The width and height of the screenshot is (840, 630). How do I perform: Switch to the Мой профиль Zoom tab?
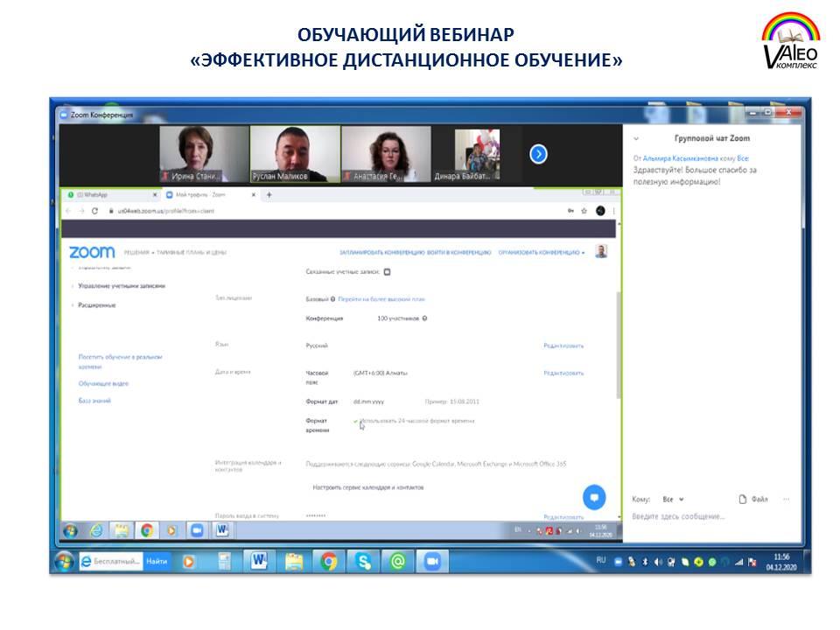210,195
